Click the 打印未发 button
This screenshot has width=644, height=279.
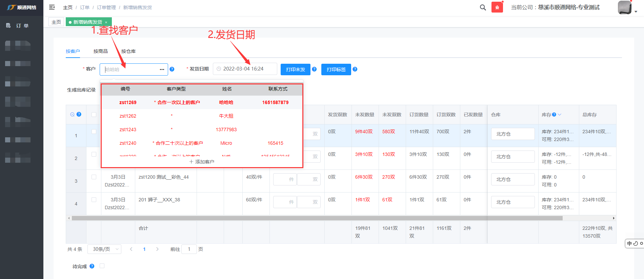click(295, 69)
